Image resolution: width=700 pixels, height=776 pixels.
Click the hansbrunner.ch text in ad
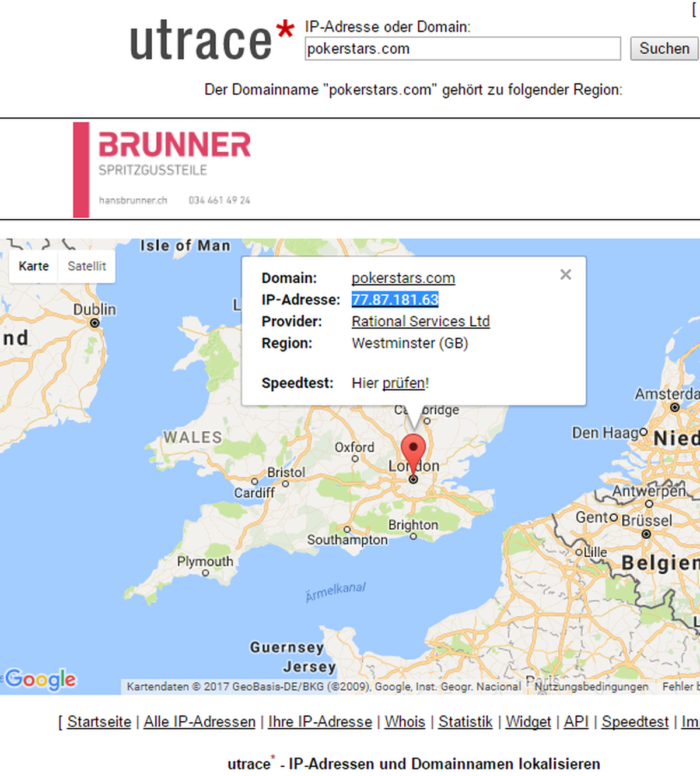click(133, 201)
